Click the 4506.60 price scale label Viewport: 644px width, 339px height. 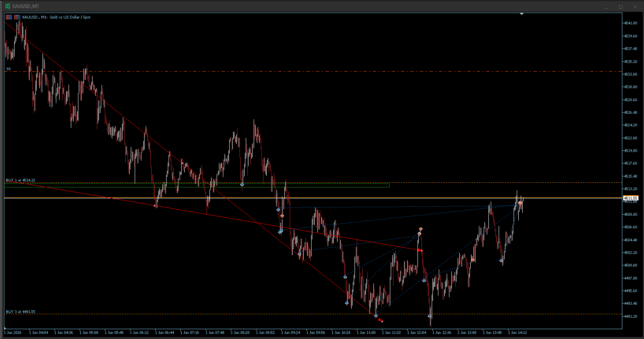click(x=631, y=227)
